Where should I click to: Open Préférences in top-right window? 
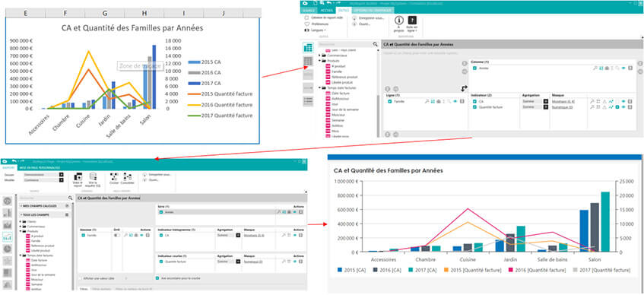point(316,24)
